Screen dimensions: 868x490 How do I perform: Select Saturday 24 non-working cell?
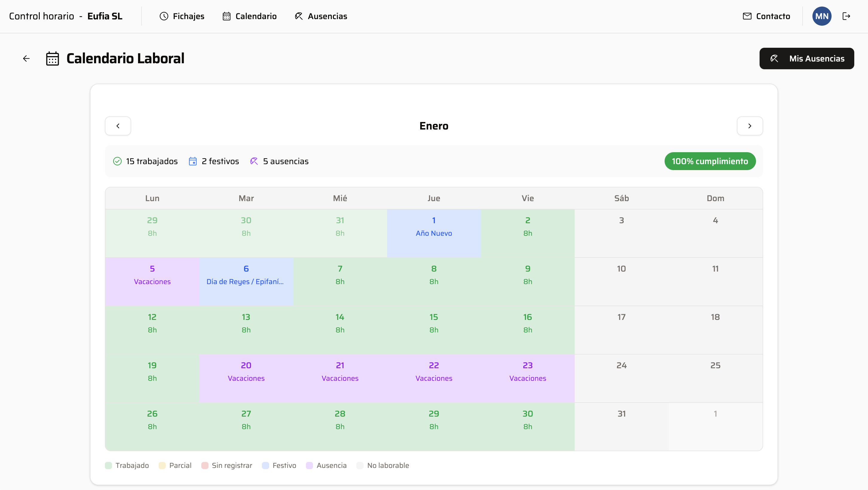(622, 378)
